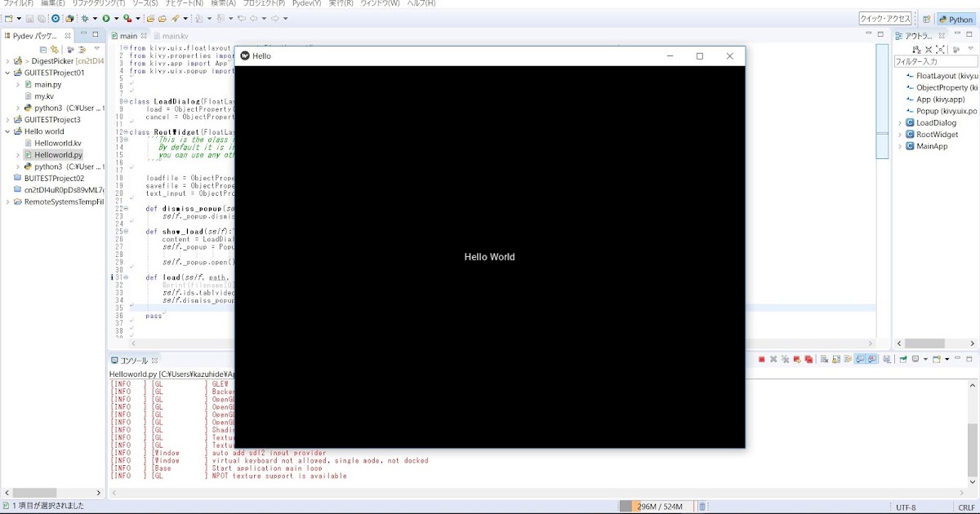Toggle scroll lock in the Console view
This screenshot has width=980, height=514.
(x=835, y=358)
